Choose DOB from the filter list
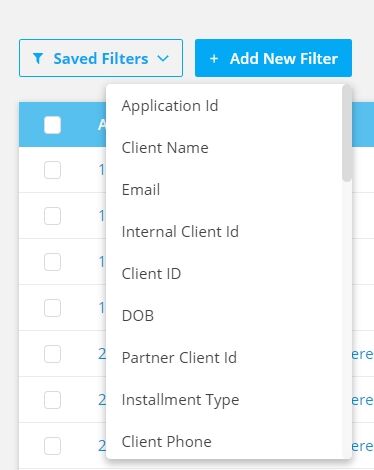 (138, 316)
